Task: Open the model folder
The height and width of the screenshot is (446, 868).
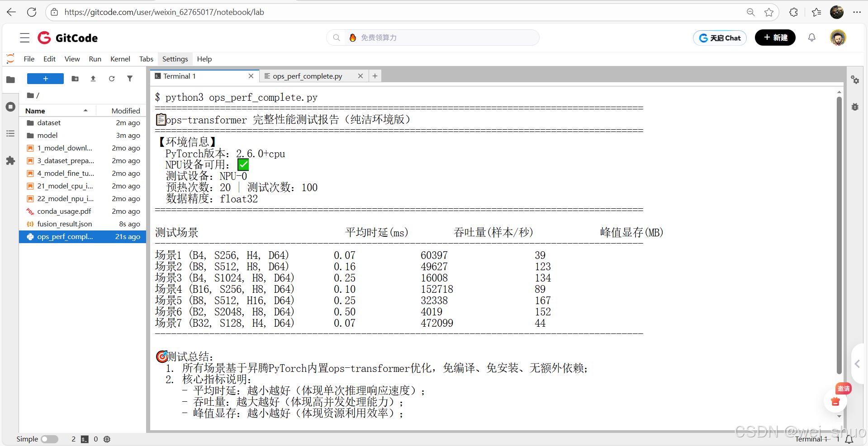Action: tap(82, 136)
